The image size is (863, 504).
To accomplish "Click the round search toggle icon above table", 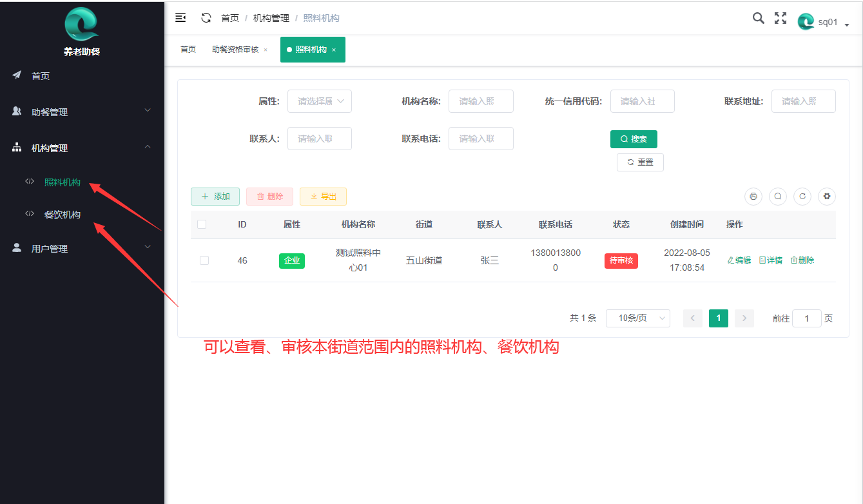I will (778, 197).
